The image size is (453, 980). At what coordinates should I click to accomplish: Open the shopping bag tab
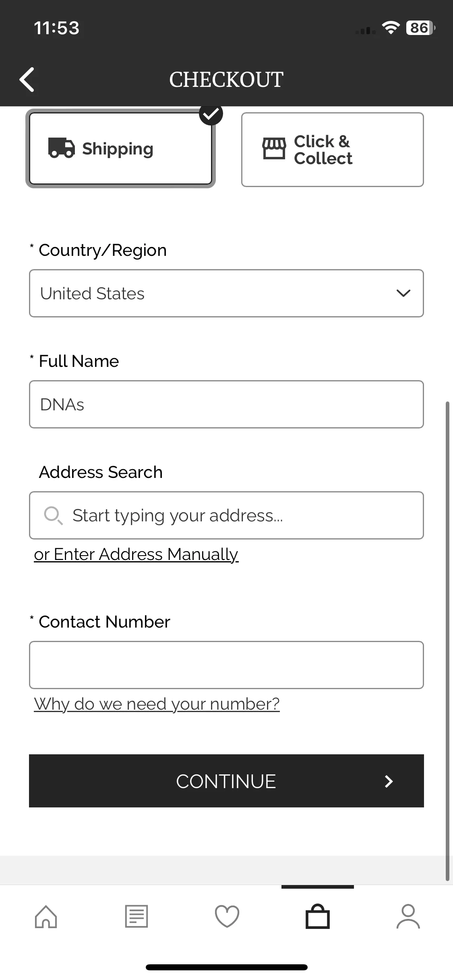(318, 916)
